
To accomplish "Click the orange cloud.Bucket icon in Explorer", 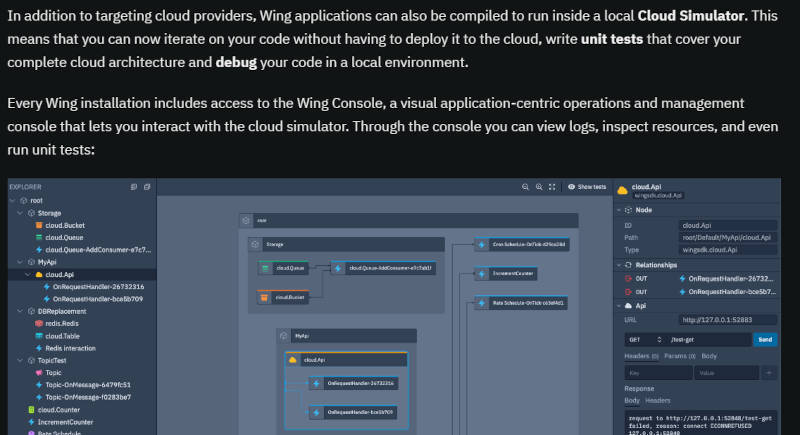I will (x=39, y=225).
